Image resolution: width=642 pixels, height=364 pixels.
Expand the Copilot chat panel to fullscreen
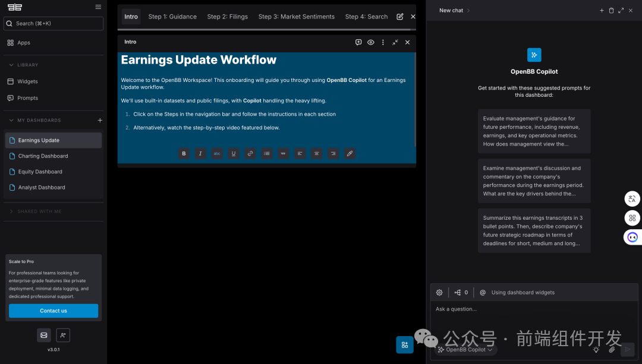pyautogui.click(x=621, y=11)
